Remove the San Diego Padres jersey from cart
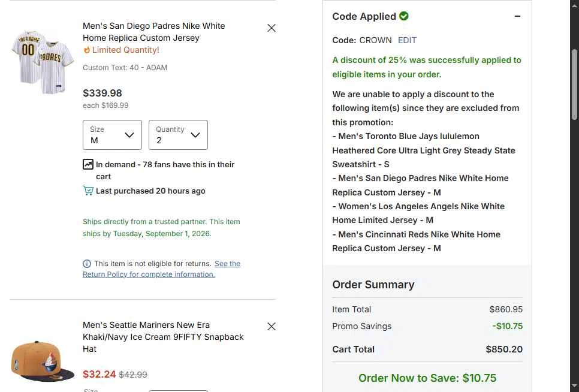 [x=272, y=28]
